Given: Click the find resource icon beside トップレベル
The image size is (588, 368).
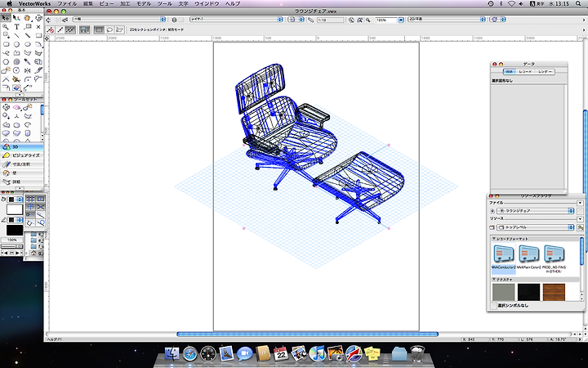Looking at the screenshot, I should [579, 227].
